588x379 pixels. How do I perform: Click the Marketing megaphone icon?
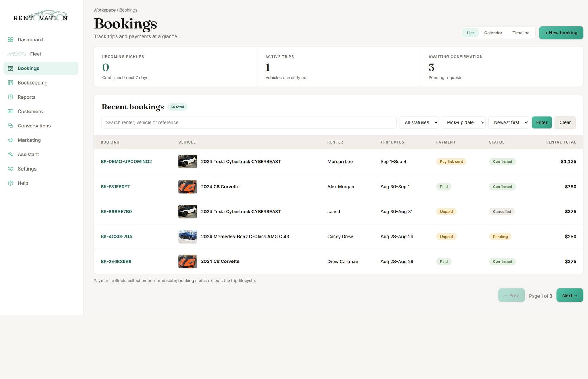click(x=11, y=140)
